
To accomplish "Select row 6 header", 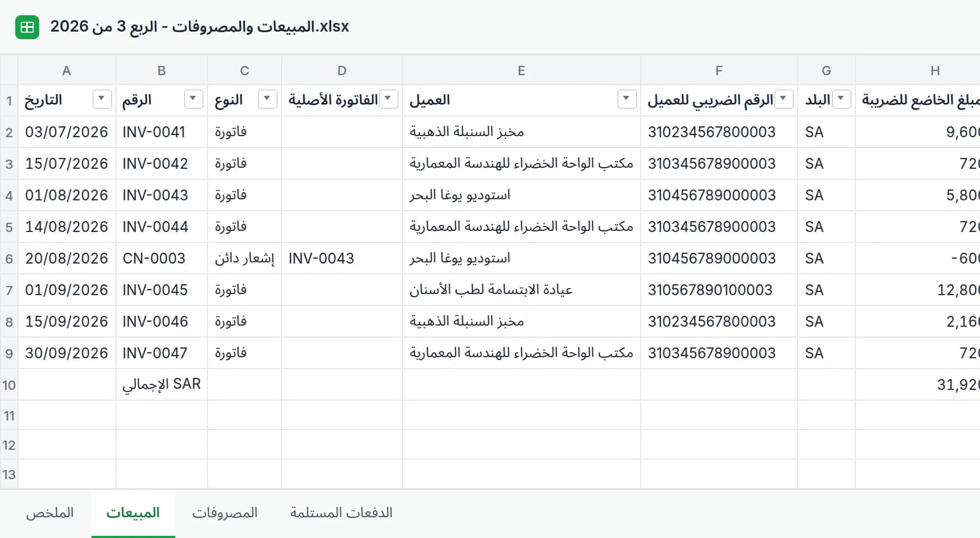I will tap(9, 259).
